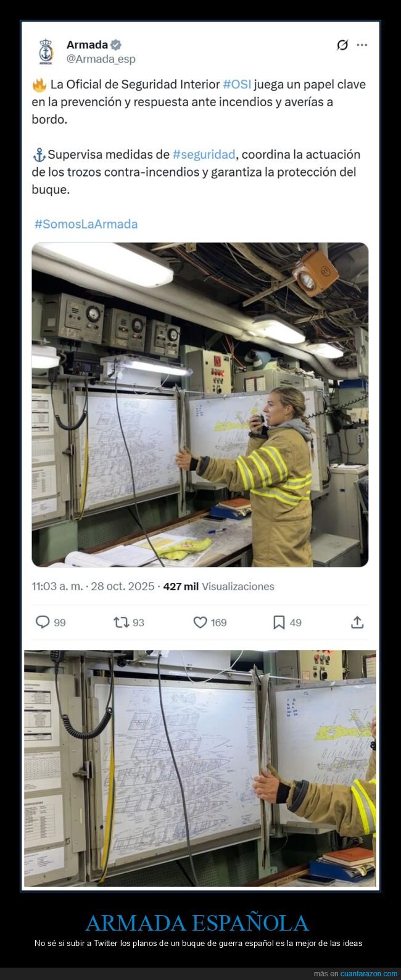Like the tweet with the heart icon

[200, 622]
